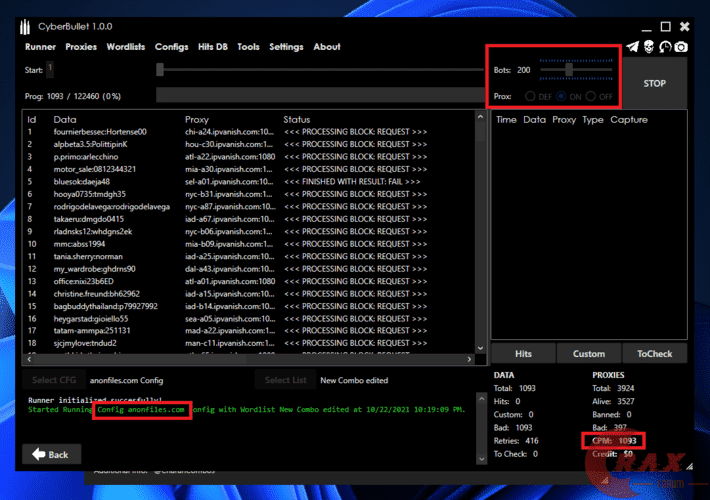The width and height of the screenshot is (710, 500).
Task: Click the Type column header in hits panel
Action: coord(593,120)
